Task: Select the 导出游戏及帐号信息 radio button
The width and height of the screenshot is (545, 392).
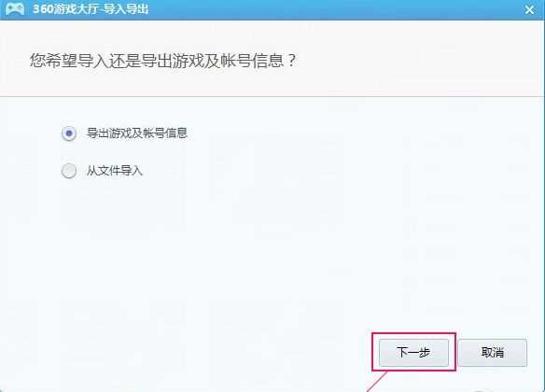Action: tap(69, 133)
